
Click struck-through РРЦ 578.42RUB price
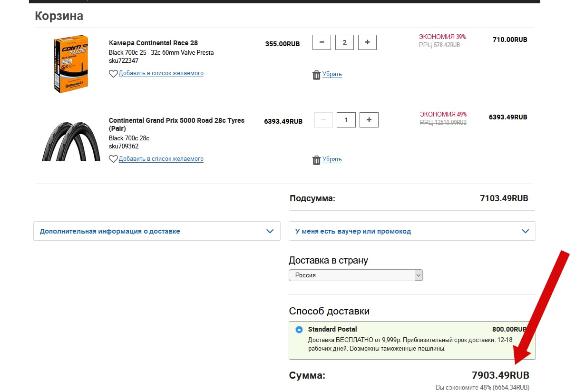439,45
